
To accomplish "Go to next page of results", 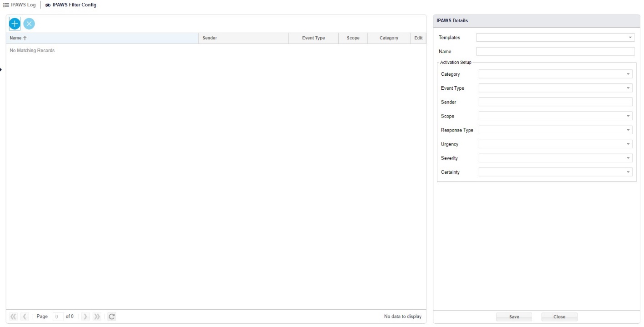I will (86, 317).
